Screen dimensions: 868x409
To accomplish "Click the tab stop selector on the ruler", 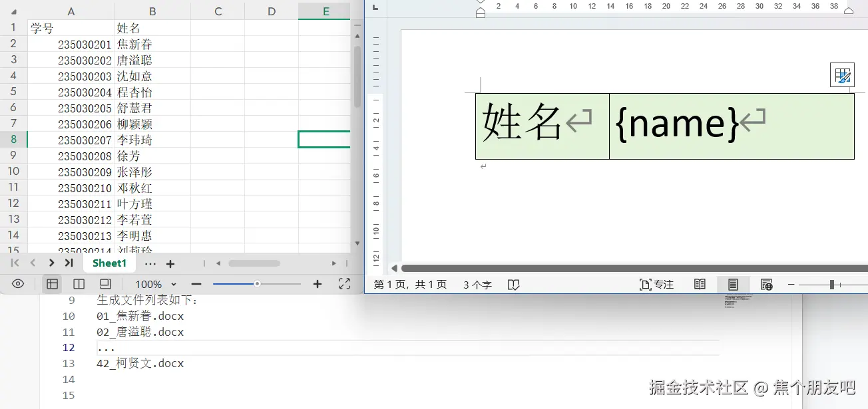I will tap(376, 8).
